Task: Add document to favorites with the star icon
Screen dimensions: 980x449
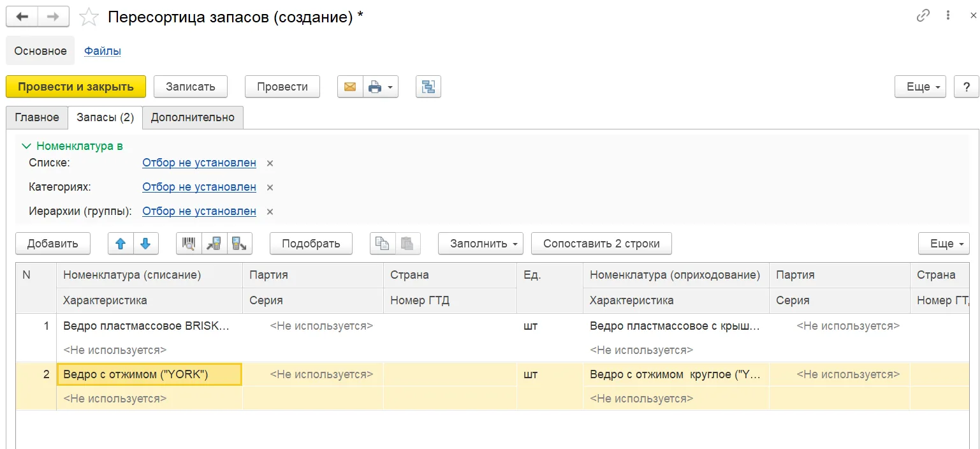Action: coord(89,17)
